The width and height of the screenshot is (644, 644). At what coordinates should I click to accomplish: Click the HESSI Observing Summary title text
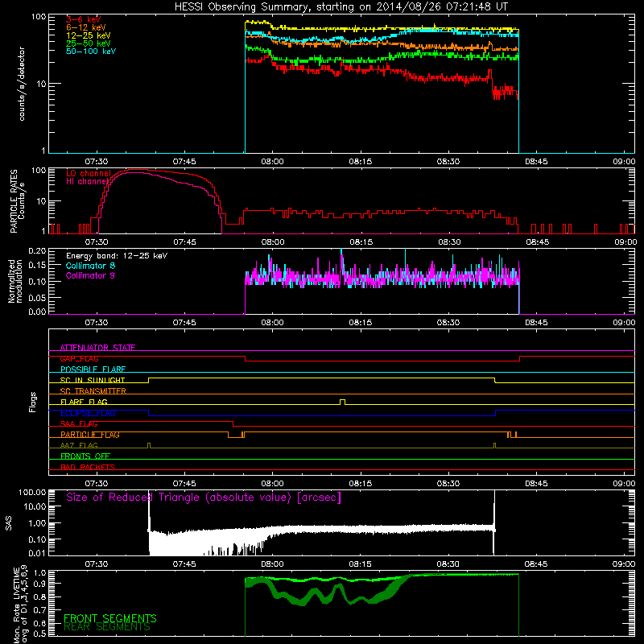click(x=341, y=7)
